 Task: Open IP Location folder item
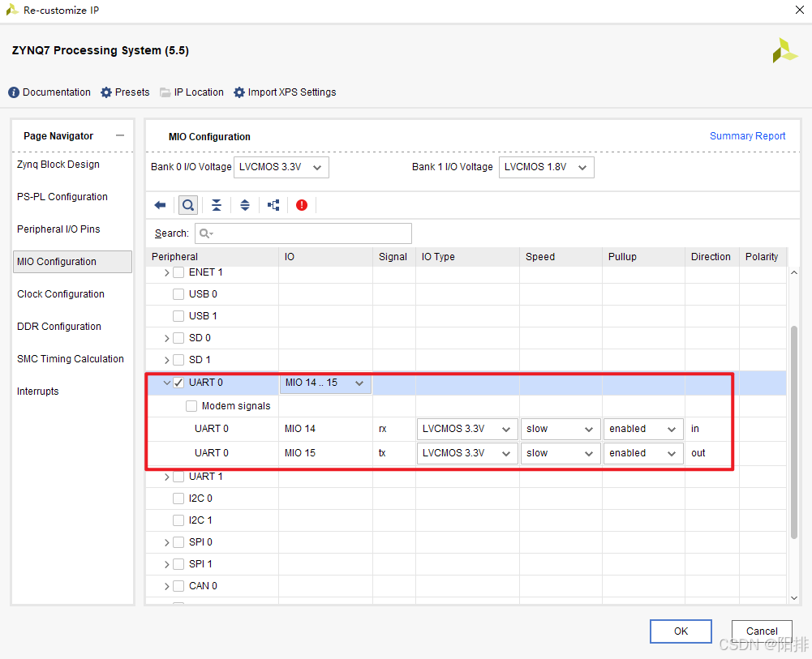pos(191,92)
